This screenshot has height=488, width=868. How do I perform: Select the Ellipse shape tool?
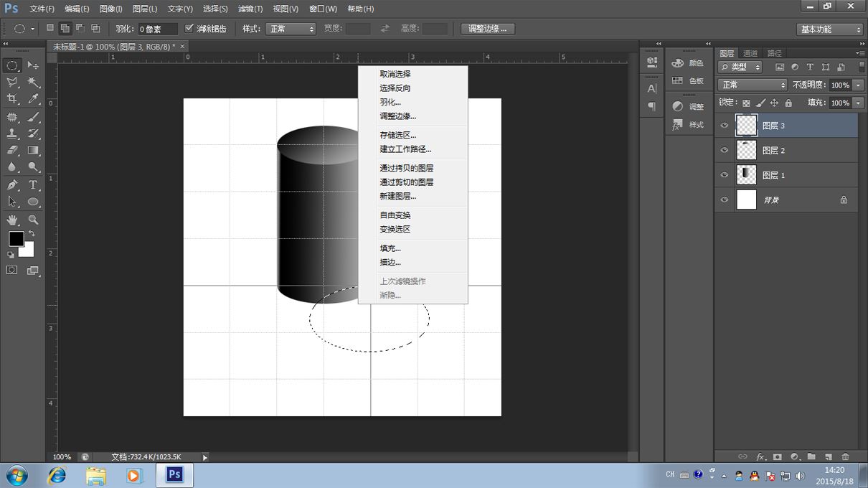pyautogui.click(x=33, y=202)
